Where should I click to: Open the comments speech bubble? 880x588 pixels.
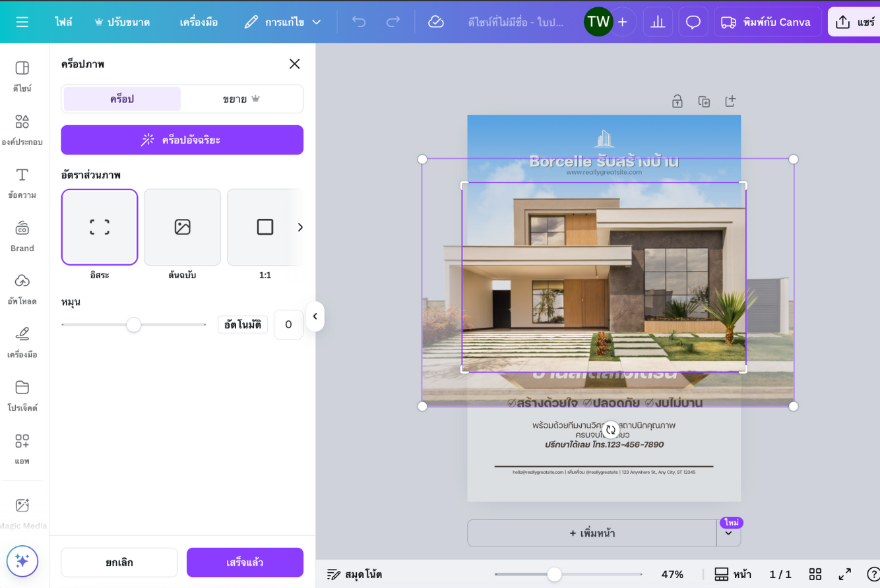click(693, 22)
